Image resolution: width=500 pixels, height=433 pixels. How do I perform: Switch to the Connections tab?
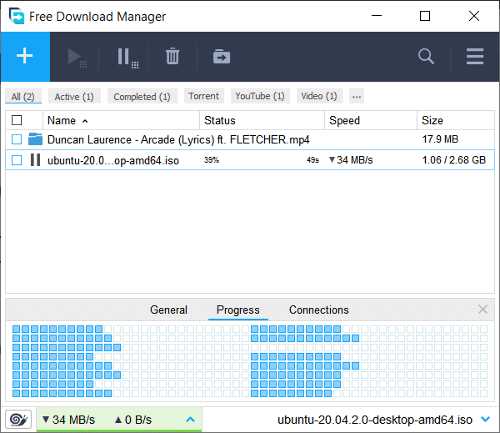tap(319, 310)
